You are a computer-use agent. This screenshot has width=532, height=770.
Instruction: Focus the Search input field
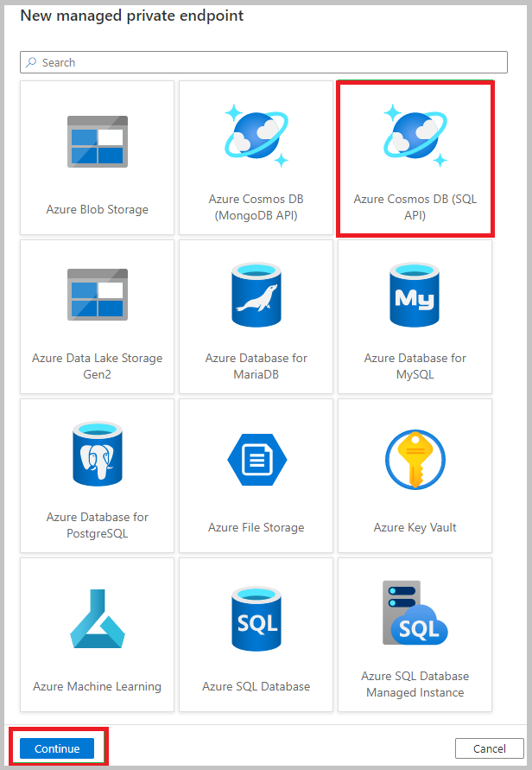click(263, 62)
